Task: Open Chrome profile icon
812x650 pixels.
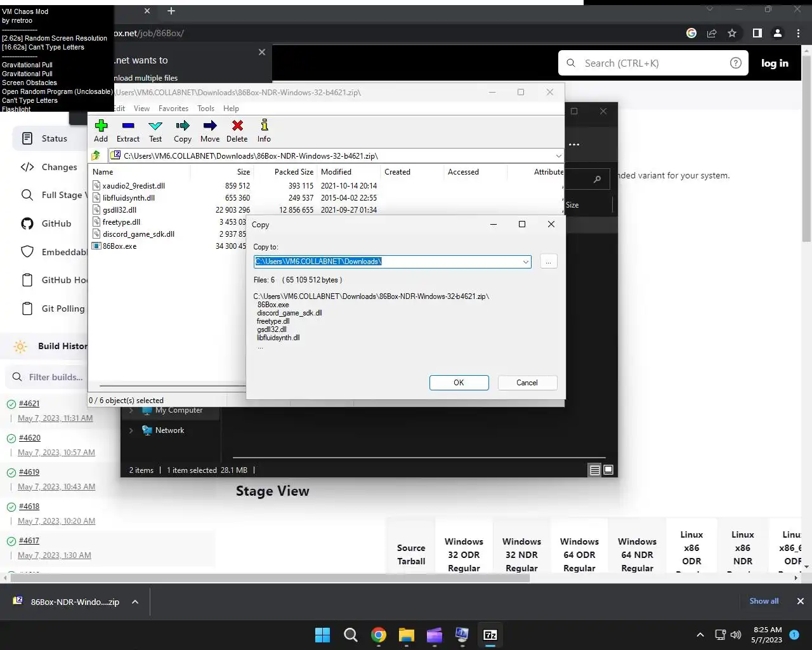Action: [778, 33]
